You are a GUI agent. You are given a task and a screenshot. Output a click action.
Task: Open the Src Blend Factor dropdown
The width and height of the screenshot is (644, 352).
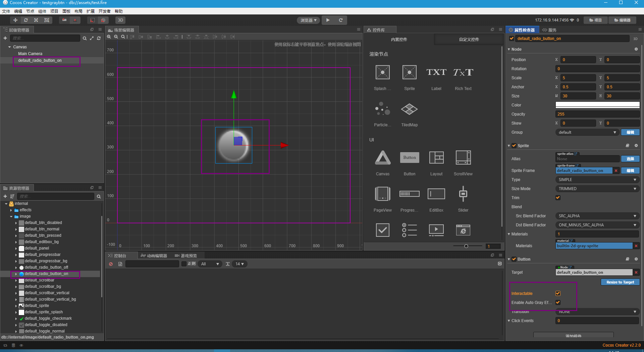click(x=597, y=216)
